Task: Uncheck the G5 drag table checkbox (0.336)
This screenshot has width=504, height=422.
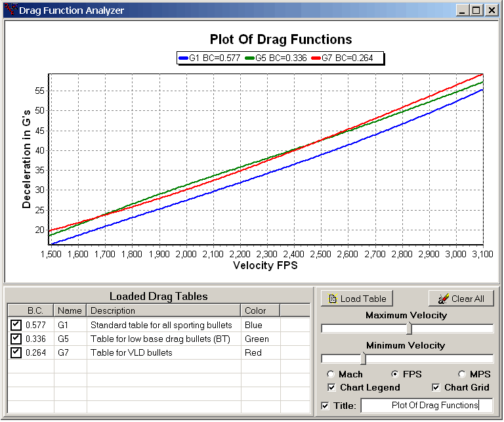Action: point(16,339)
